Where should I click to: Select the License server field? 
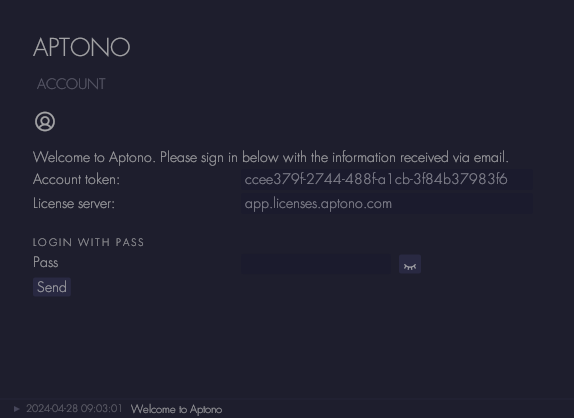click(387, 204)
